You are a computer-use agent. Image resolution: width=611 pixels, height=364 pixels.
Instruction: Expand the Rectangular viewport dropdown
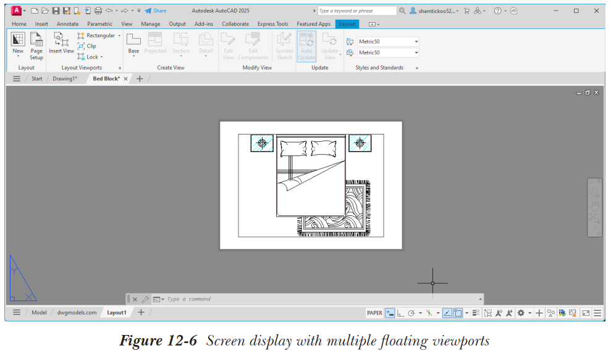tap(119, 35)
